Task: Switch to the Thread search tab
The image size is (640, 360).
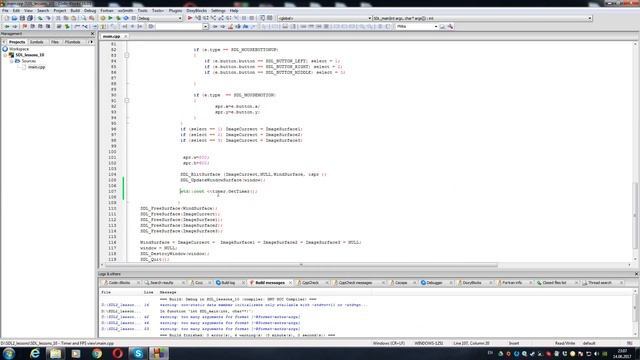Action: point(600,282)
